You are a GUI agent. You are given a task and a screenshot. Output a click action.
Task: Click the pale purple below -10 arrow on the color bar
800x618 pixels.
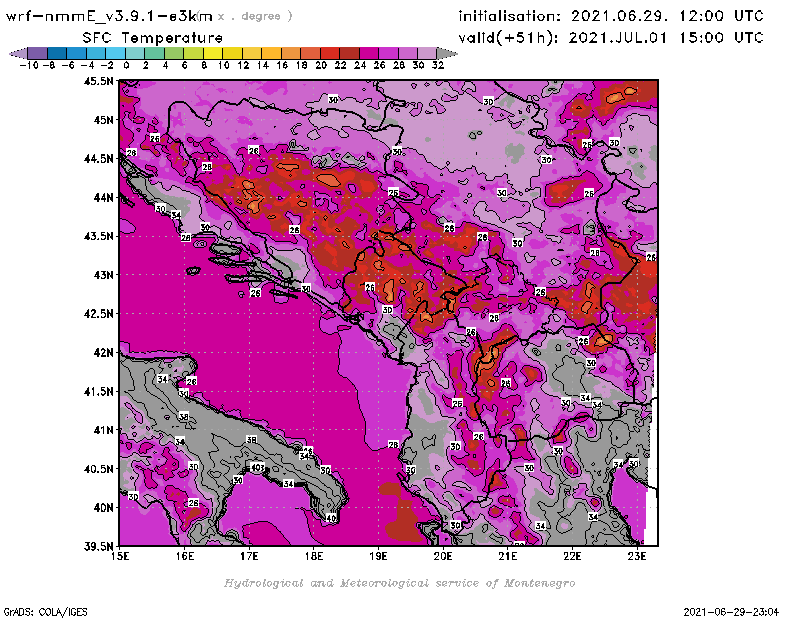18,53
